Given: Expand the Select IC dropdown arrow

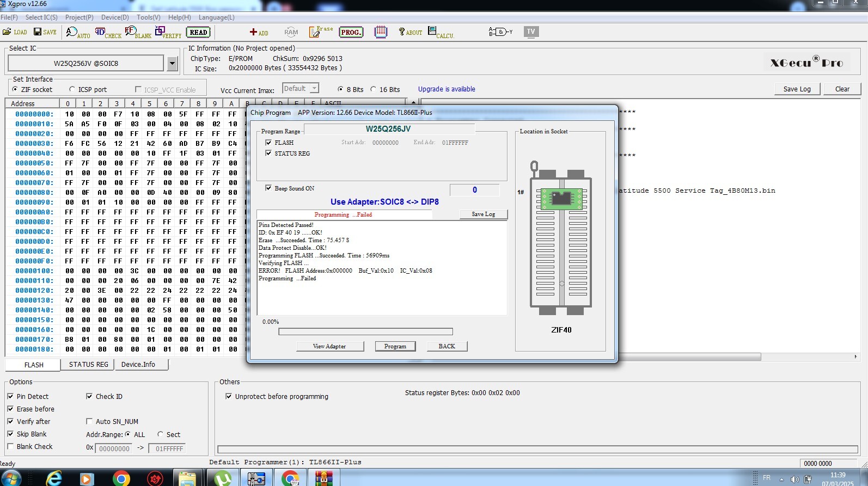Looking at the screenshot, I should (x=172, y=64).
